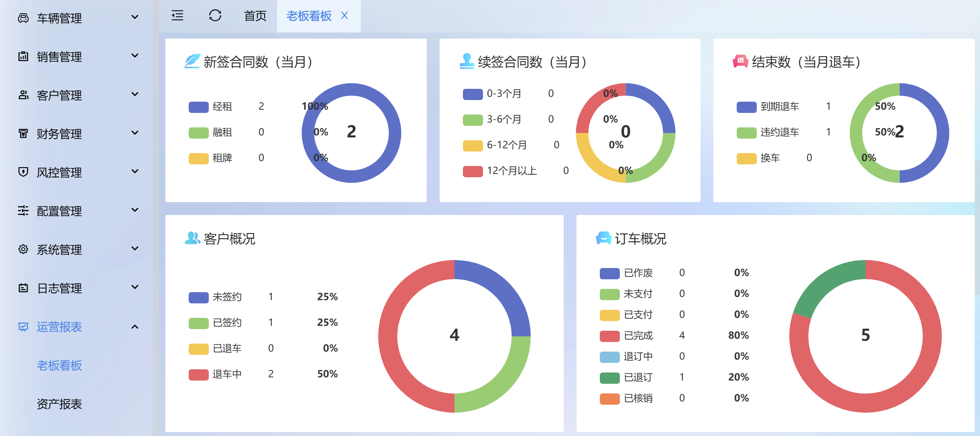Close the 老板看板 tab

(x=344, y=16)
